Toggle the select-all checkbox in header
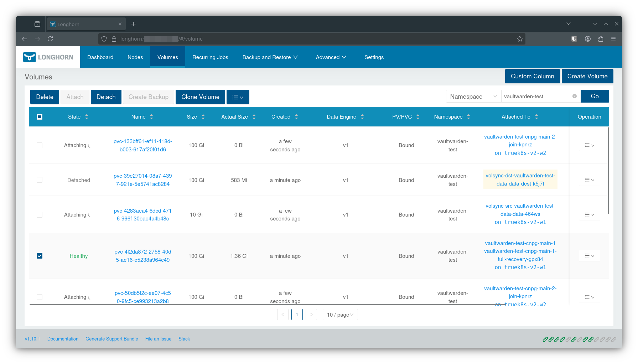638x364 pixels. pyautogui.click(x=40, y=117)
